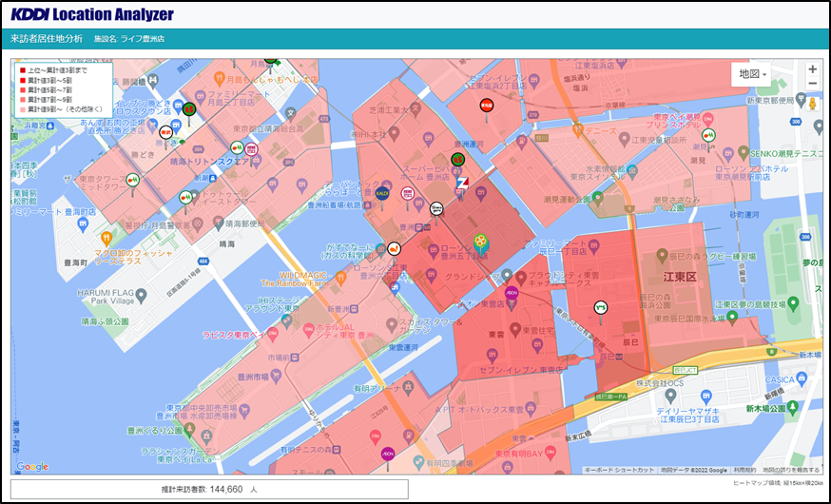The width and height of the screenshot is (831, 504).
Task: Click the Y's mart marker near Tatsumi
Action: coord(600,307)
